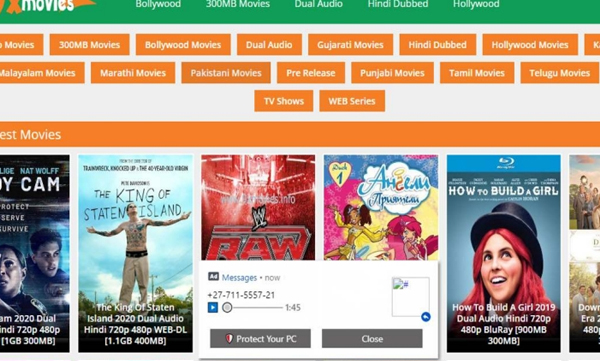The image size is (600, 361).
Task: Click the audio progress slider knob
Action: pos(227,307)
